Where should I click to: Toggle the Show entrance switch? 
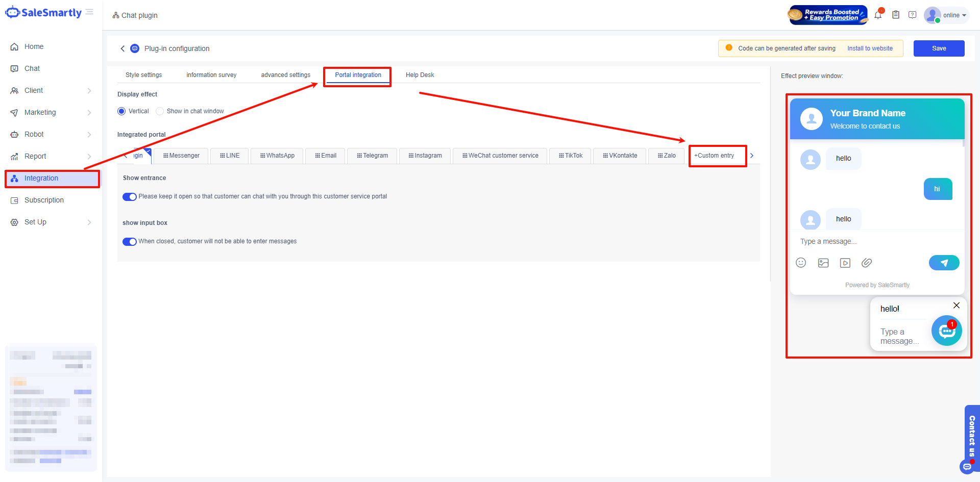(x=130, y=197)
